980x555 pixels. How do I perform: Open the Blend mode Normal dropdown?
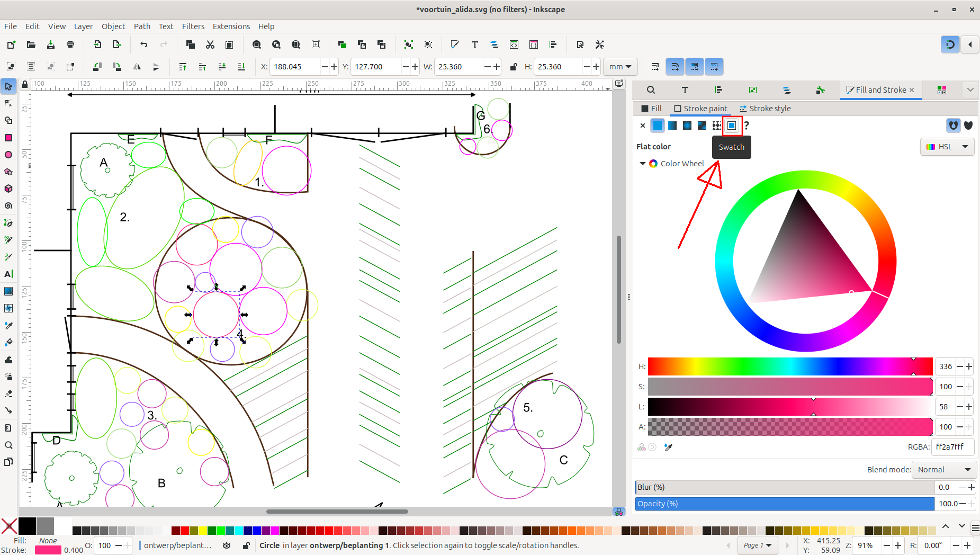945,470
